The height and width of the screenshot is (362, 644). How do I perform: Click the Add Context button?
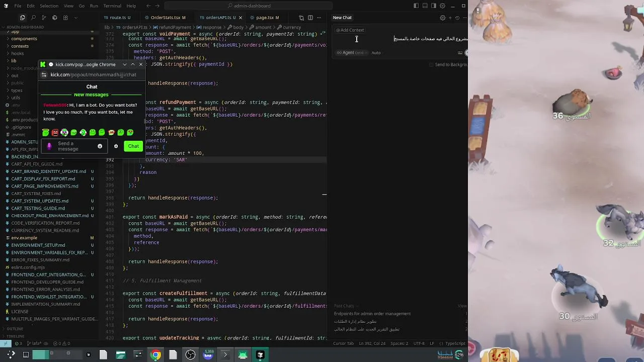click(350, 30)
